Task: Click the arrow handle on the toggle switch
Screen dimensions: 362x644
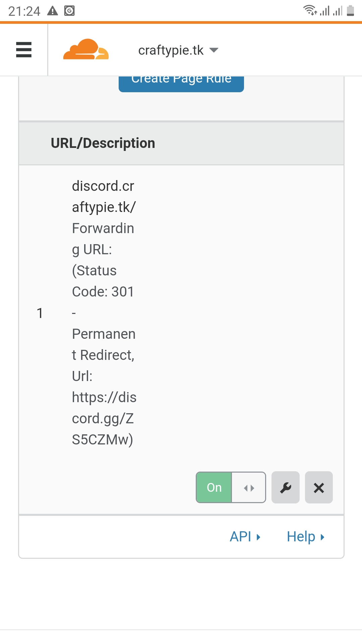Action: point(249,487)
